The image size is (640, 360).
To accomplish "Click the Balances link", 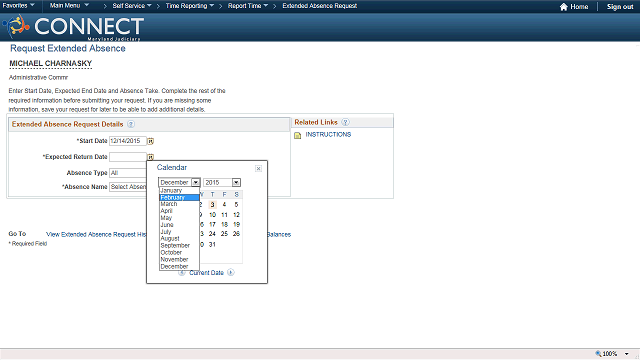I will [279, 234].
